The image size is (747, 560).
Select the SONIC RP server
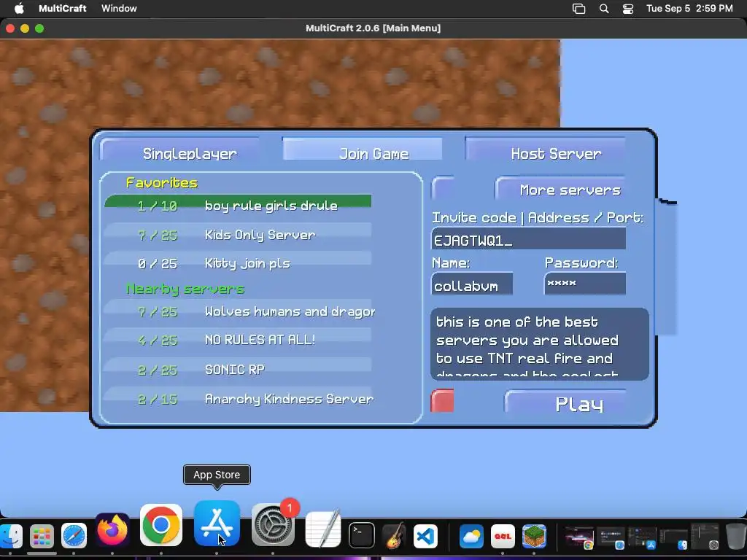coord(239,366)
